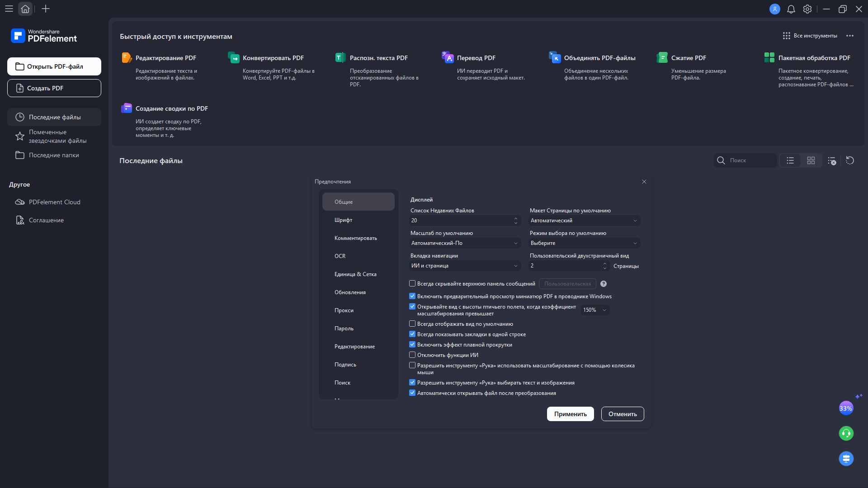This screenshot has width=868, height=488.
Task: Click the Отменить button
Action: [x=622, y=414]
